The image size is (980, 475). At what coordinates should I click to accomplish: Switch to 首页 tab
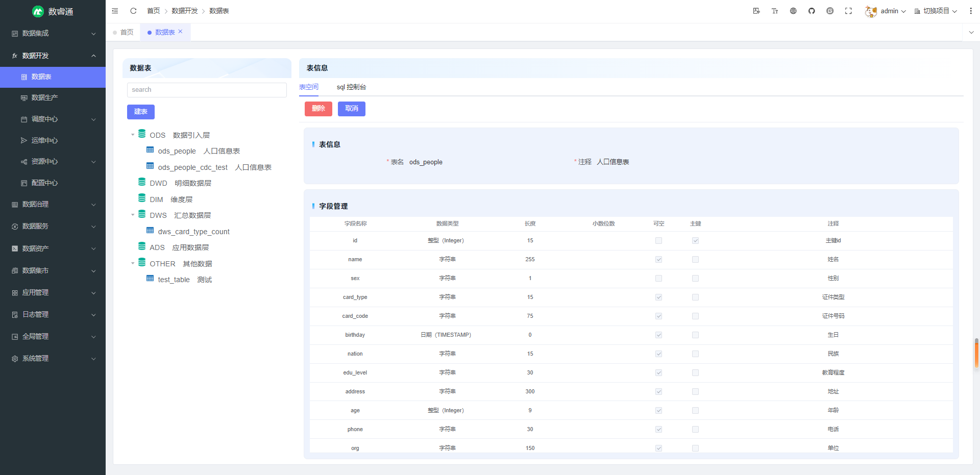tap(123, 32)
